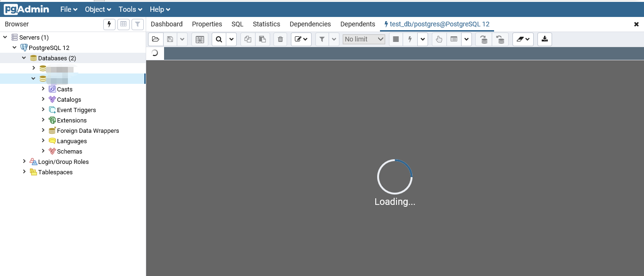
Task: Save the current query file
Action: point(170,39)
